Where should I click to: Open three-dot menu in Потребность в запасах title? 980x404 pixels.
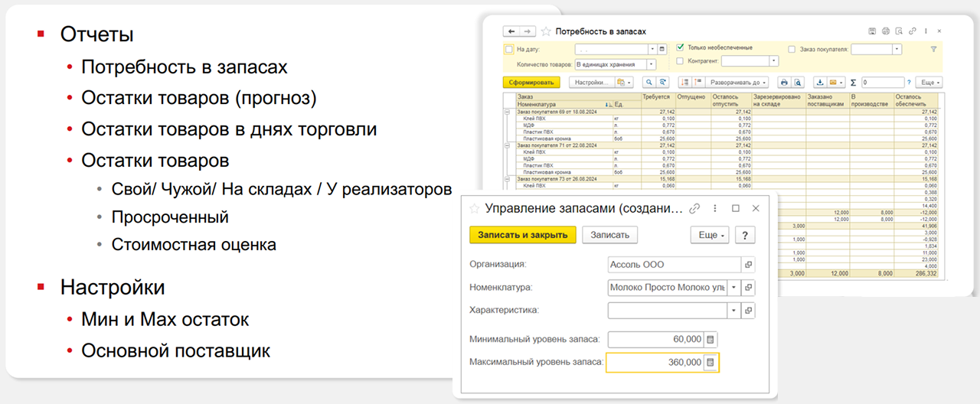tap(926, 31)
